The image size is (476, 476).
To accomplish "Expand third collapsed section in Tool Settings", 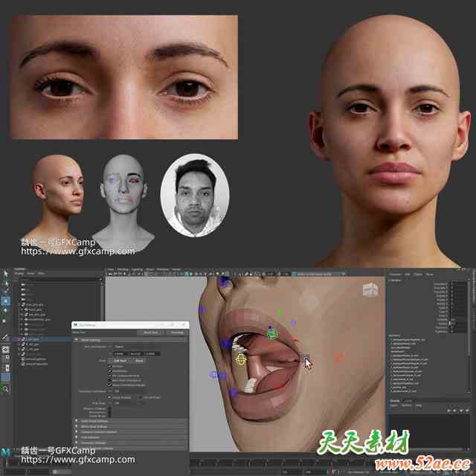I will [76, 432].
